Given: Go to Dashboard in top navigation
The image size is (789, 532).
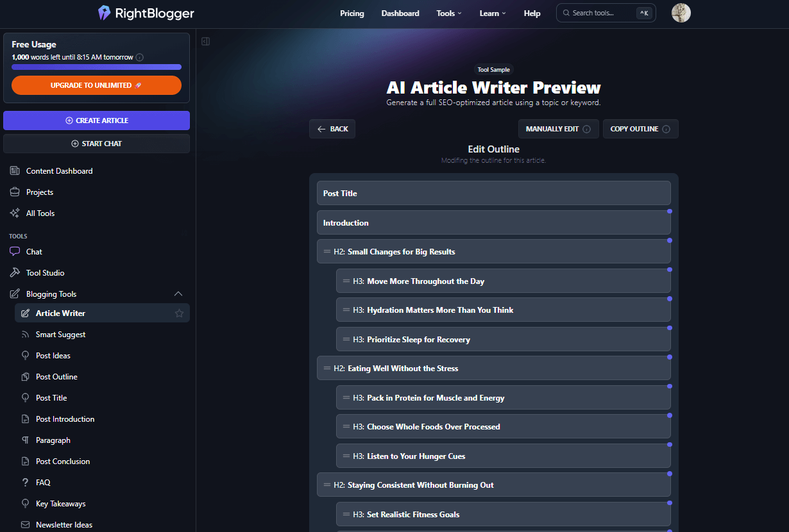Looking at the screenshot, I should tap(400, 13).
